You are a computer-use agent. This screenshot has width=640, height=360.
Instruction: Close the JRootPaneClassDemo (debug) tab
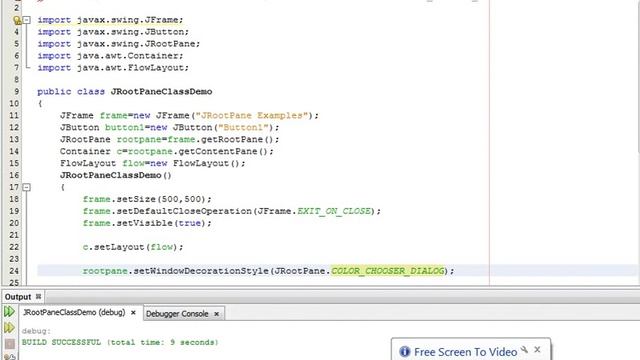[x=133, y=313]
